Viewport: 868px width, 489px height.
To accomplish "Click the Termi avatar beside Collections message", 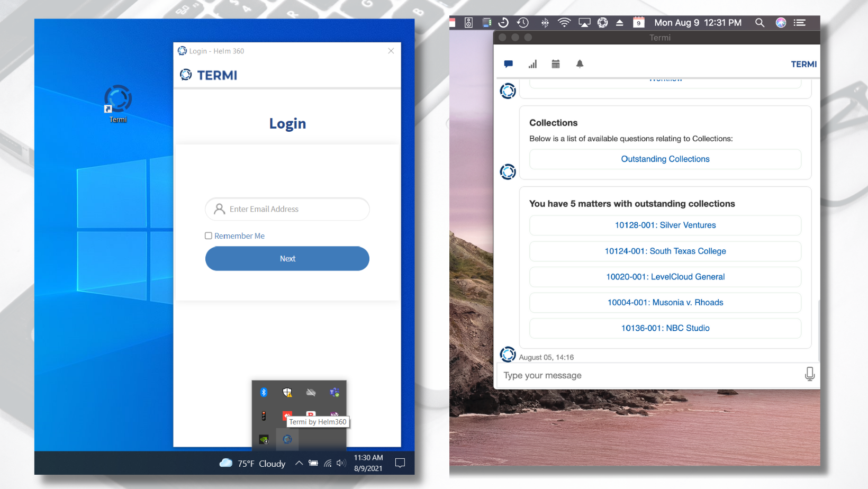I will (x=508, y=172).
